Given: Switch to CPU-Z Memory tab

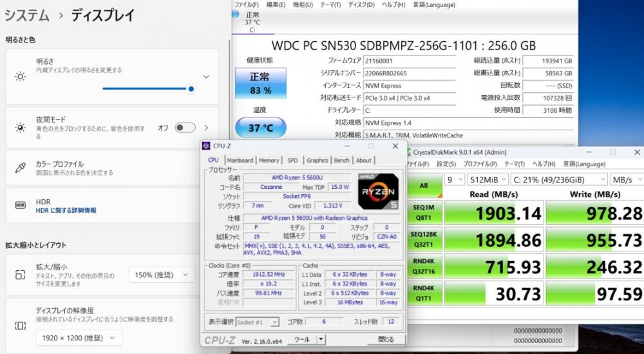Looking at the screenshot, I should [269, 161].
